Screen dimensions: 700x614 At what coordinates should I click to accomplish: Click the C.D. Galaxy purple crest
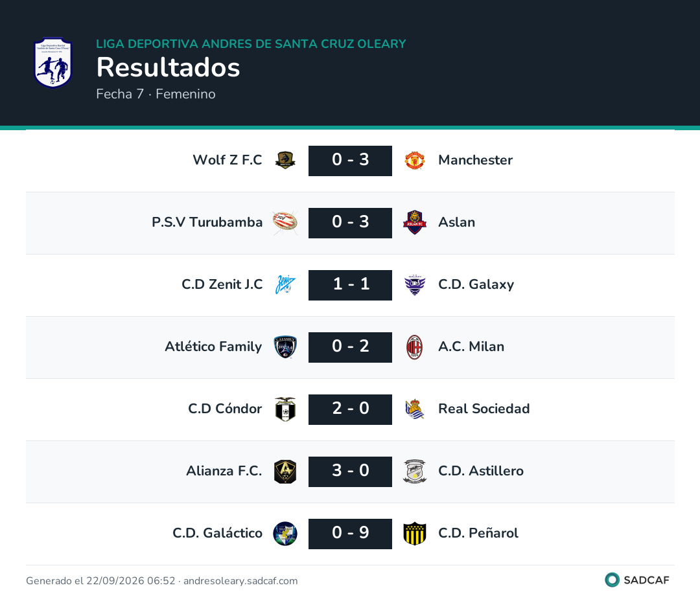click(415, 285)
